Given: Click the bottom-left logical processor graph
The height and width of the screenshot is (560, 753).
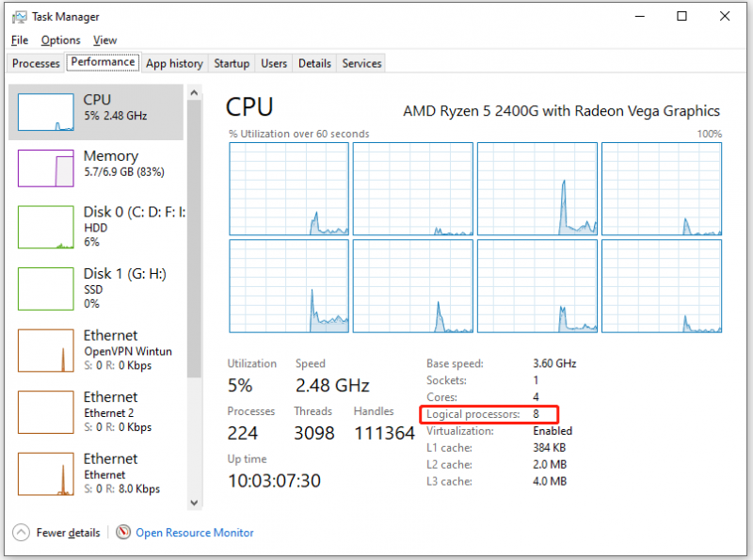Looking at the screenshot, I should [x=289, y=286].
